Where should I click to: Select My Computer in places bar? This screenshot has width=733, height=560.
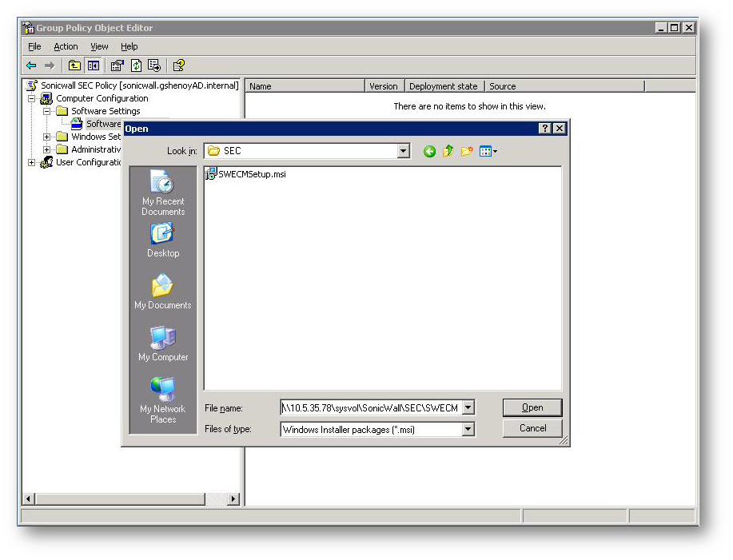click(x=163, y=344)
